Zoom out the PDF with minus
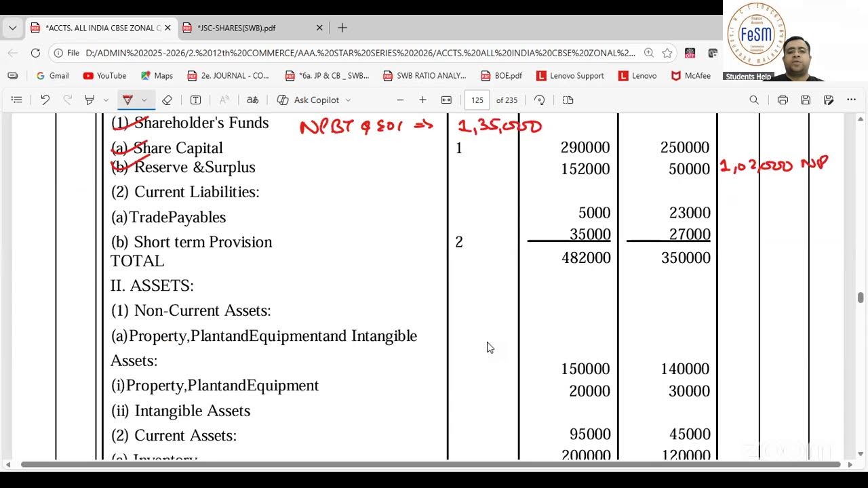Image resolution: width=868 pixels, height=488 pixels. click(400, 100)
